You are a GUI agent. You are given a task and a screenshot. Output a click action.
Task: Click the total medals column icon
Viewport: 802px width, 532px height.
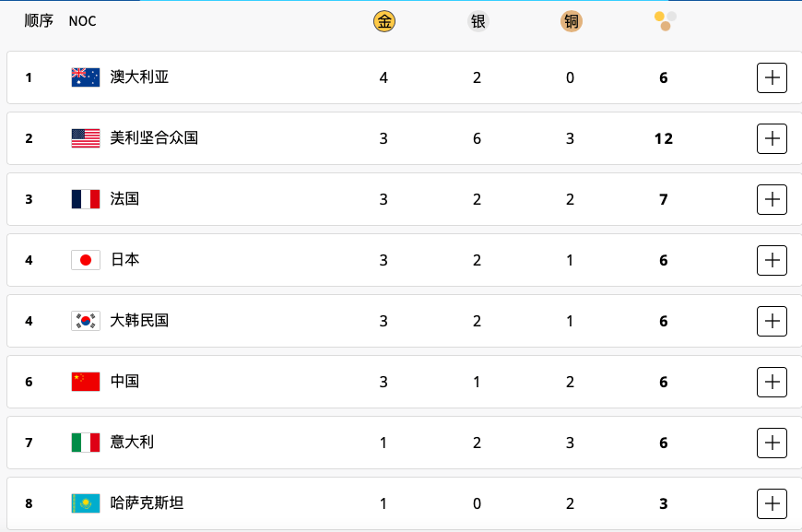click(x=663, y=18)
